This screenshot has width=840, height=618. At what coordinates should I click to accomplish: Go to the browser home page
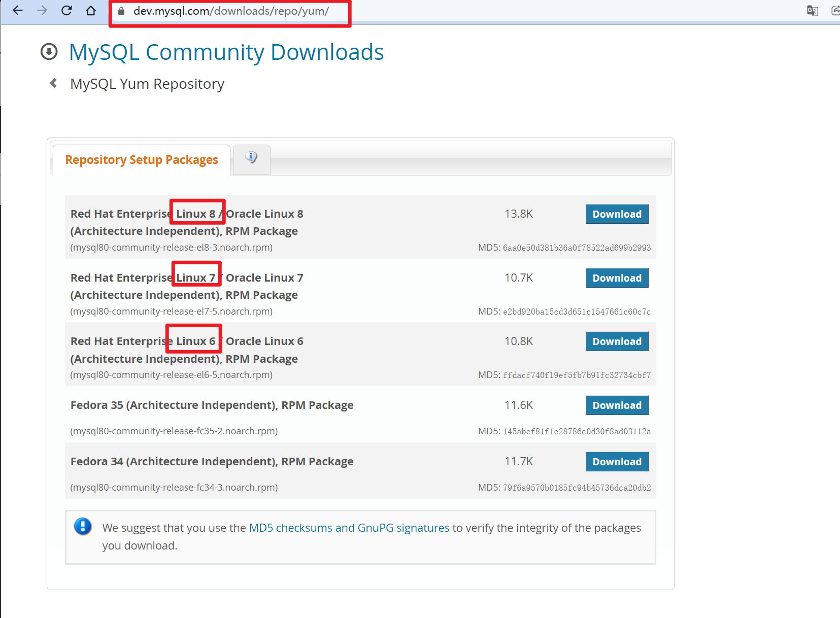point(91,11)
